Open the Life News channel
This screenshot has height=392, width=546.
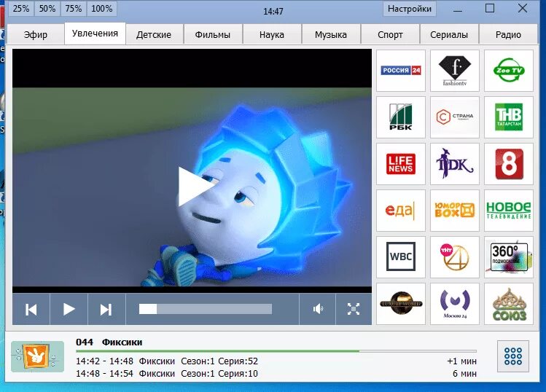click(x=401, y=164)
